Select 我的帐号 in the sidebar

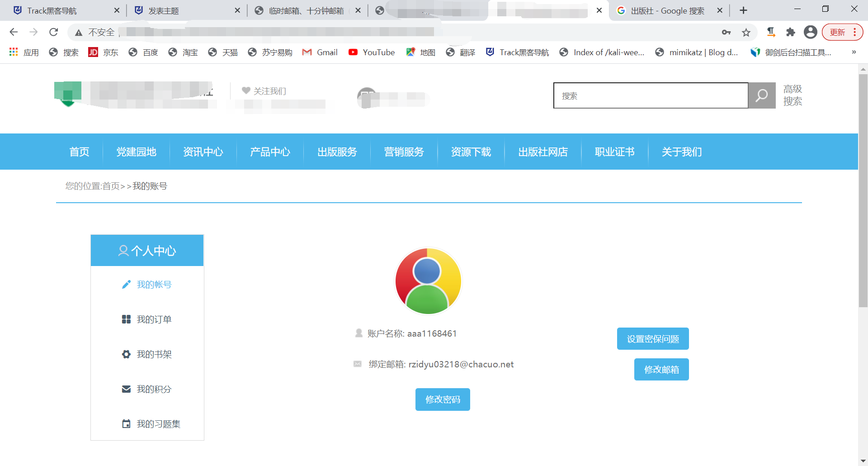click(x=147, y=285)
